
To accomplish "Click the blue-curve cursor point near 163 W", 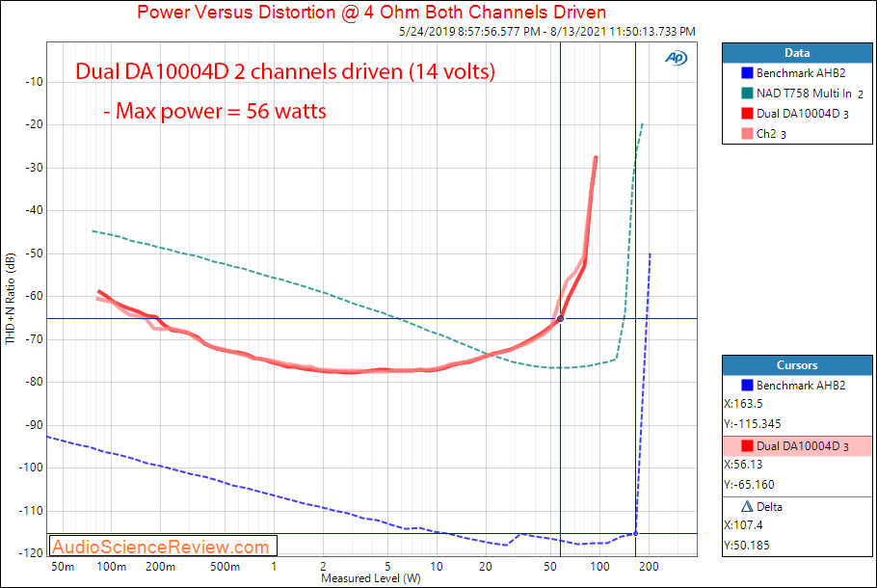I will pos(635,534).
